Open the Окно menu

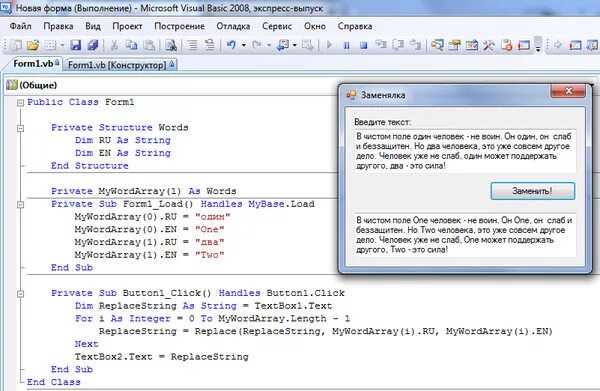[x=315, y=26]
